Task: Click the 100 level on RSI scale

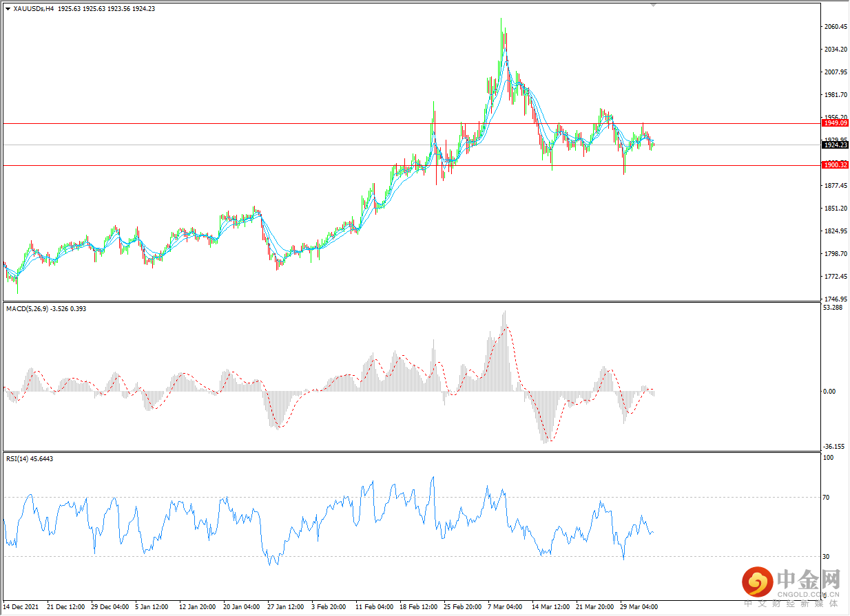Action: pos(829,457)
